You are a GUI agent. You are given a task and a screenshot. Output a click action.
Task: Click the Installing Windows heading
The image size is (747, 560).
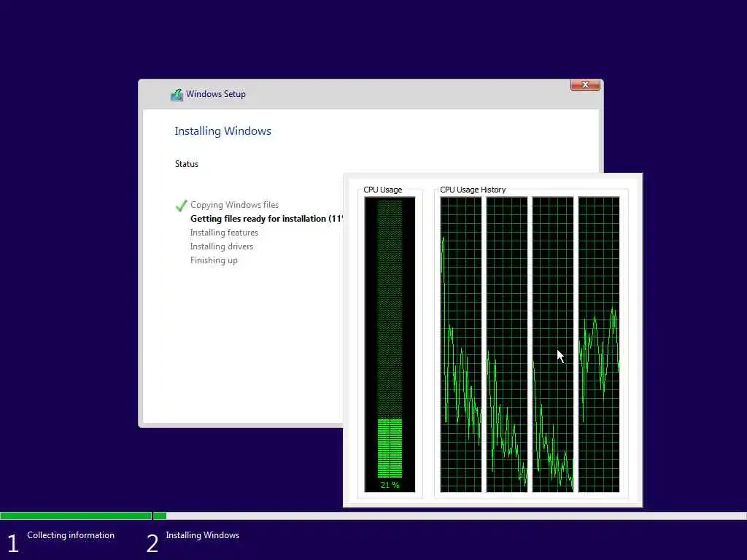223,131
